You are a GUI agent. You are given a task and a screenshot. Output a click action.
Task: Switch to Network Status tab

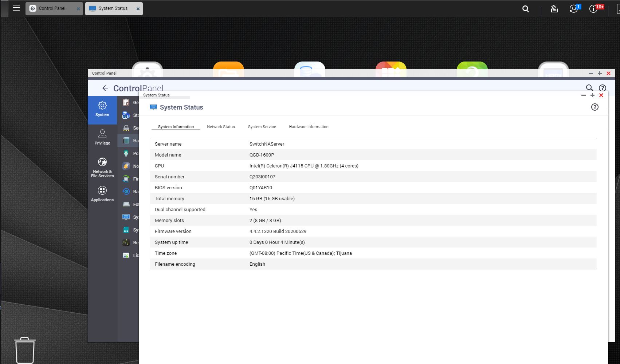(221, 127)
